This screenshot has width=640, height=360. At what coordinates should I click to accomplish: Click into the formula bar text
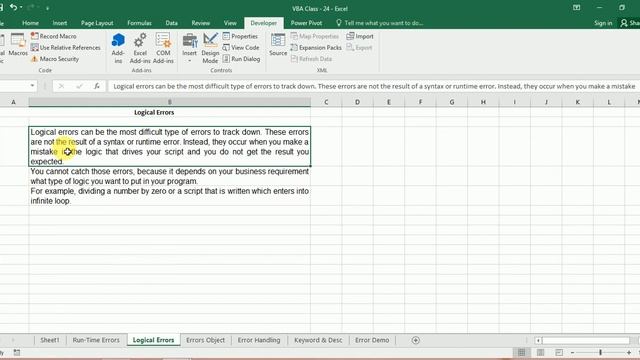click(x=373, y=86)
